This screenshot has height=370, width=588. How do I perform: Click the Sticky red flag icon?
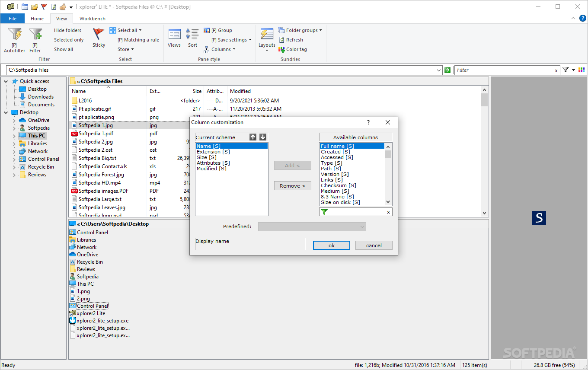tap(99, 34)
